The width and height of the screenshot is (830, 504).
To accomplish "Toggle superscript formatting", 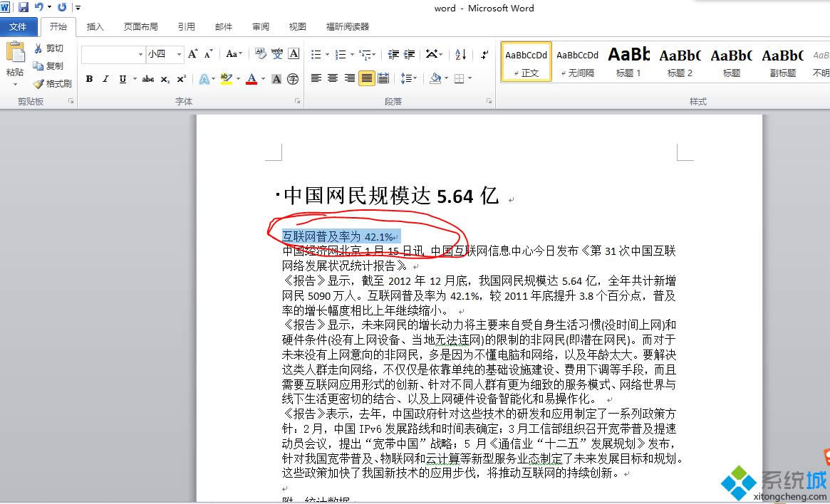I will pyautogui.click(x=181, y=79).
